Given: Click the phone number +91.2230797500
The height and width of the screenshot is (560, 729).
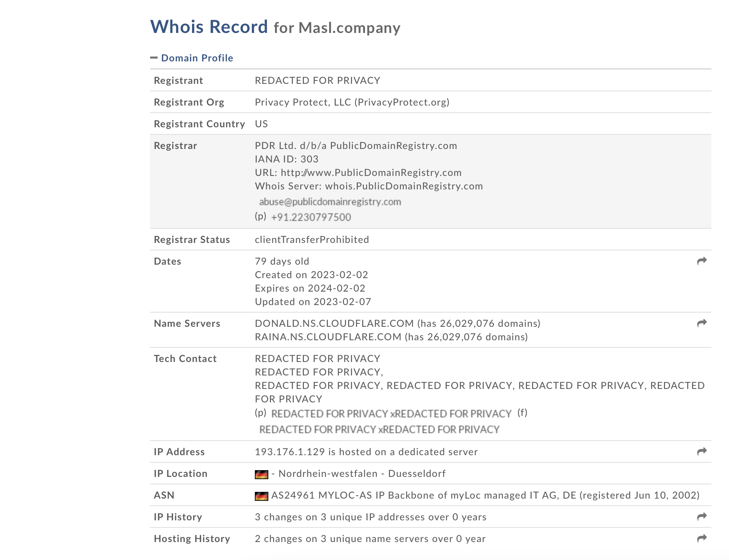Looking at the screenshot, I should click(x=311, y=217).
